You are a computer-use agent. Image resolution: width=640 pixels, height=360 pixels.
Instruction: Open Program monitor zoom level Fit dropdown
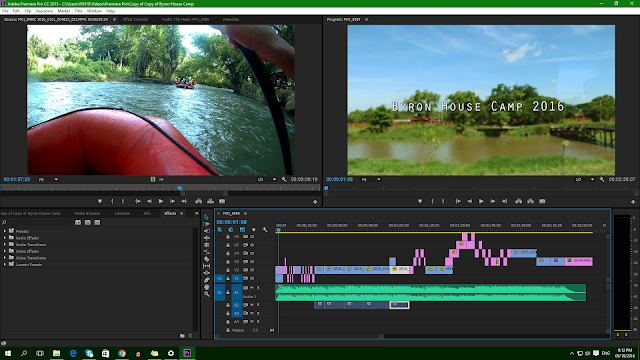click(x=371, y=179)
